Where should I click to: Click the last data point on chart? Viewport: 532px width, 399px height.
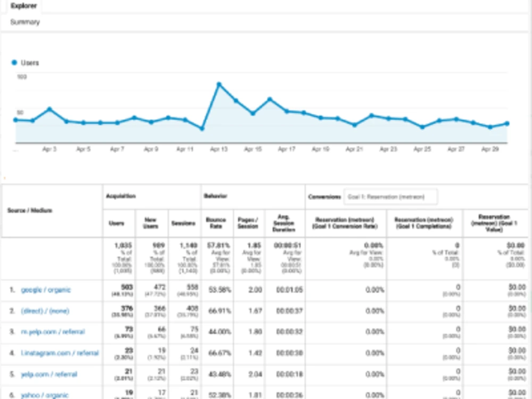[507, 124]
